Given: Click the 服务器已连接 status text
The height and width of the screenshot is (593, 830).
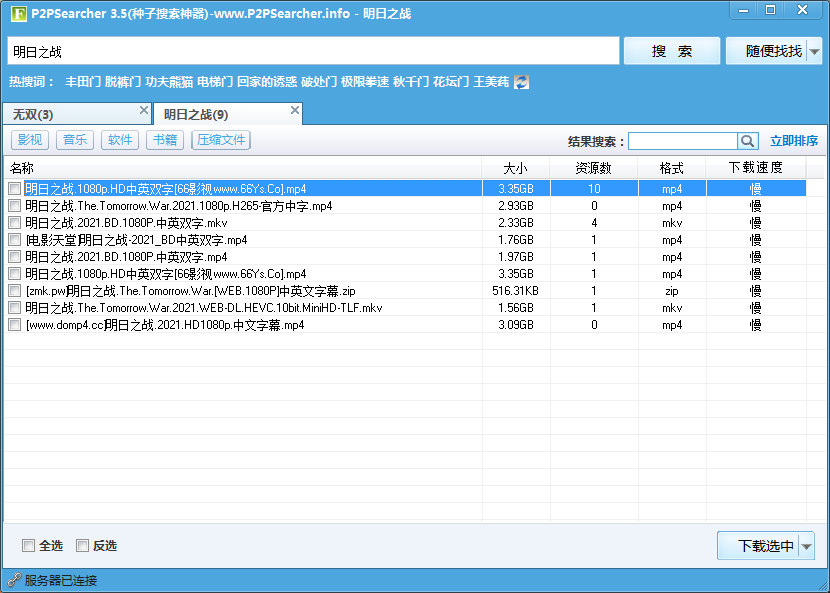Looking at the screenshot, I should click(61, 580).
